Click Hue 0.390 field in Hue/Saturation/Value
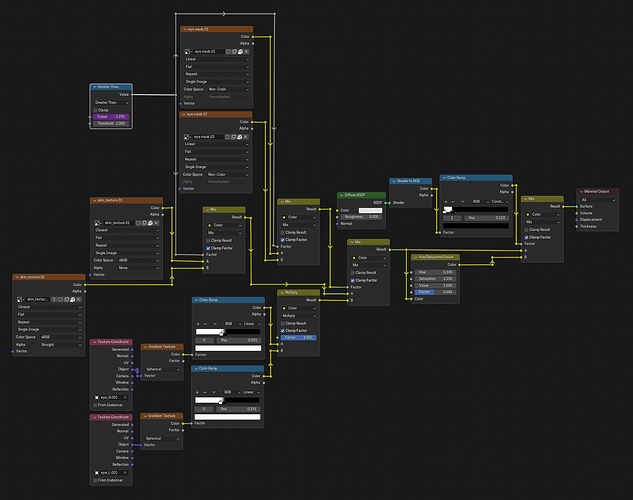The image size is (633, 500). pyautogui.click(x=436, y=272)
